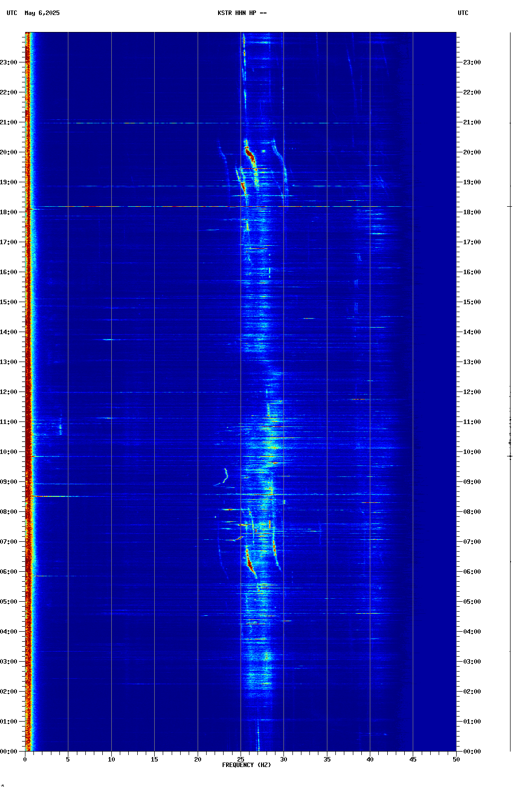Click the 06:00 label on the right axis
The height and width of the screenshot is (791, 532).
(472, 572)
